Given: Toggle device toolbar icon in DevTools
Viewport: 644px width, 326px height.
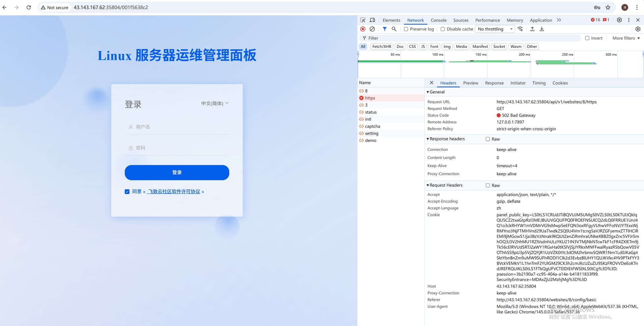Looking at the screenshot, I should (372, 20).
